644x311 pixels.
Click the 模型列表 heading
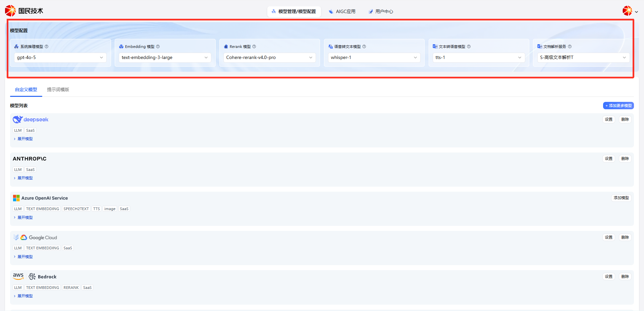coord(19,106)
